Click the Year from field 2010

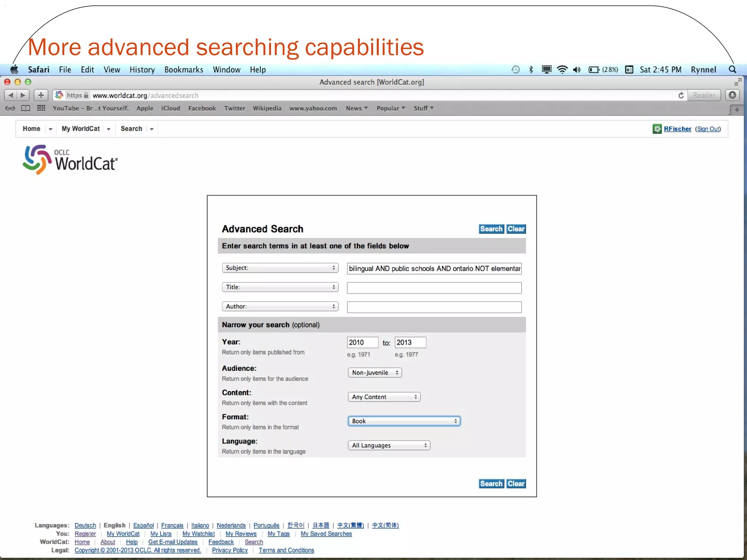coord(363,342)
